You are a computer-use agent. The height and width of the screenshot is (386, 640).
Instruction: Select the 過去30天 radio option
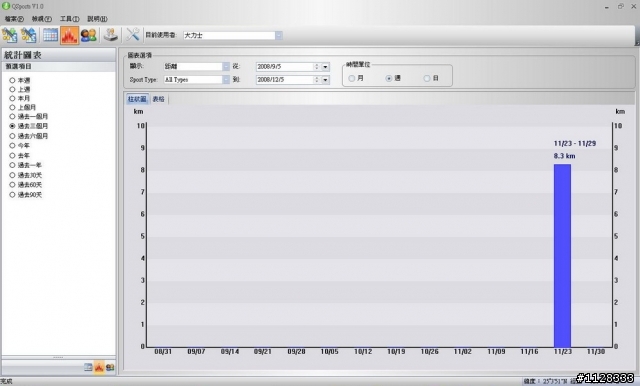click(x=25, y=175)
